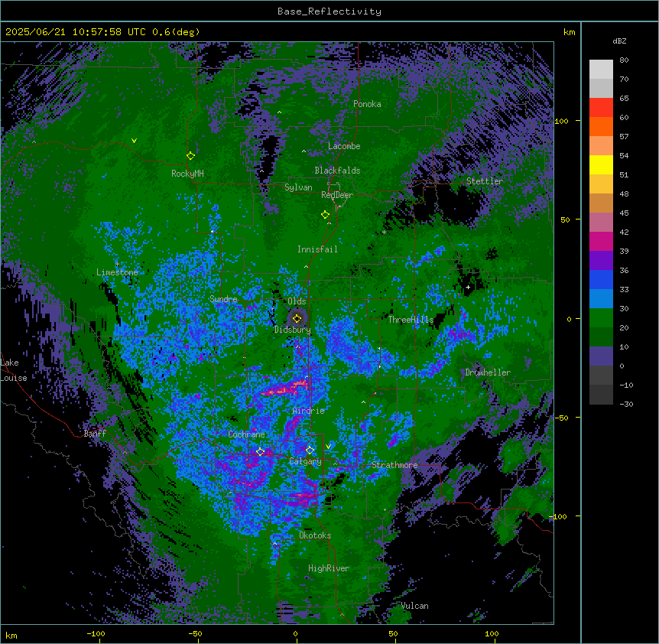Select the Drumheller city label

pos(488,372)
